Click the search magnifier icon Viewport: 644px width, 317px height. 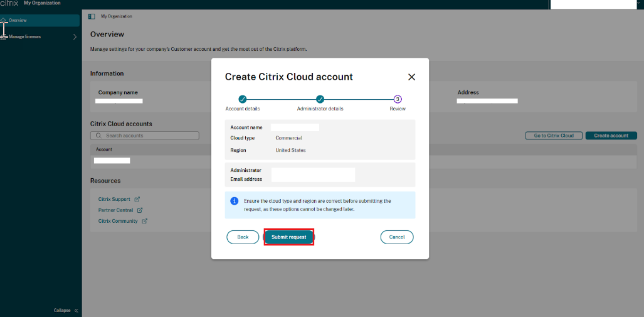pyautogui.click(x=98, y=135)
